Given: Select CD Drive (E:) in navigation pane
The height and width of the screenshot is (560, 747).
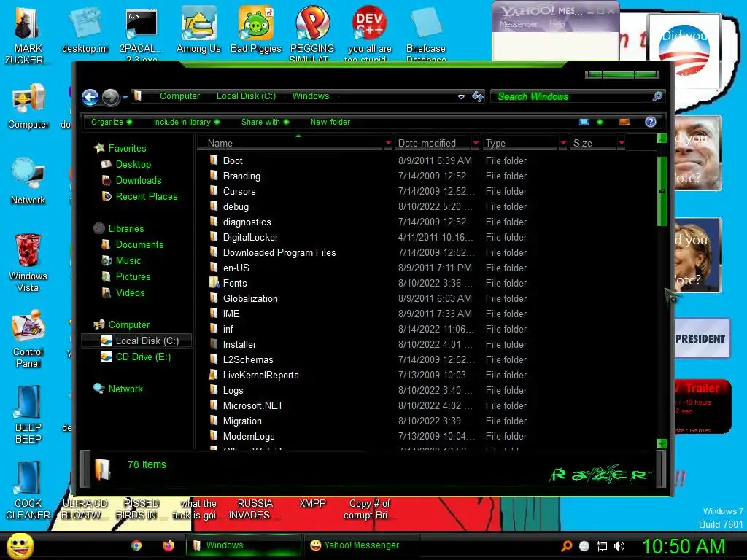Looking at the screenshot, I should pyautogui.click(x=143, y=357).
